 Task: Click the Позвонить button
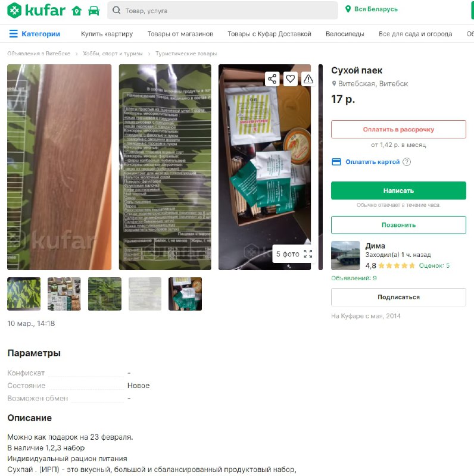(x=398, y=225)
